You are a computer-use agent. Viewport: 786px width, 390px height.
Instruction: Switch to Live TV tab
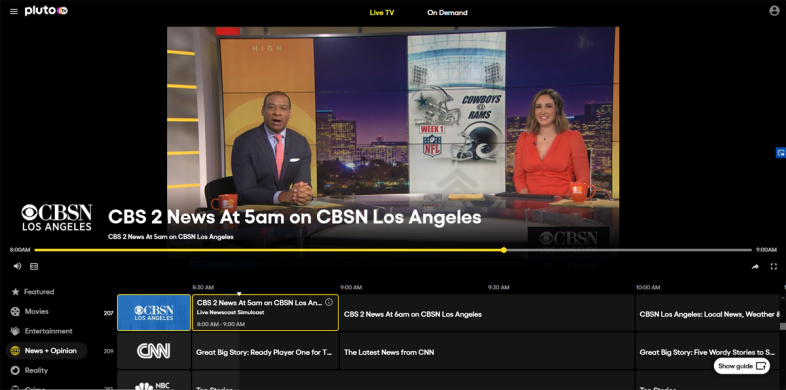coord(382,13)
